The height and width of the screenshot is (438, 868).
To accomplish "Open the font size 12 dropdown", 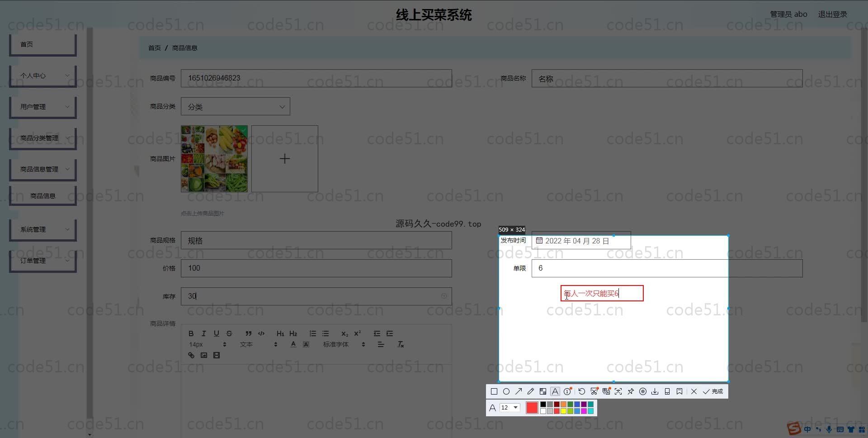I will pyautogui.click(x=509, y=408).
